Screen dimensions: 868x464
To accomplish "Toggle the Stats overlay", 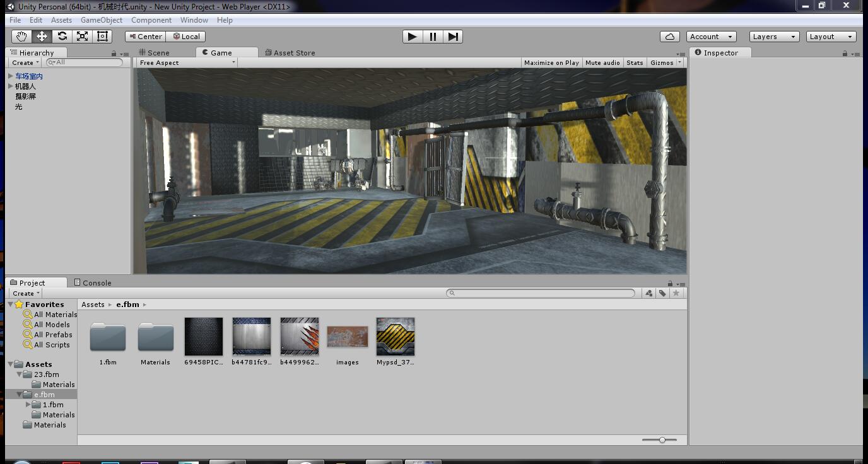I will tap(635, 62).
